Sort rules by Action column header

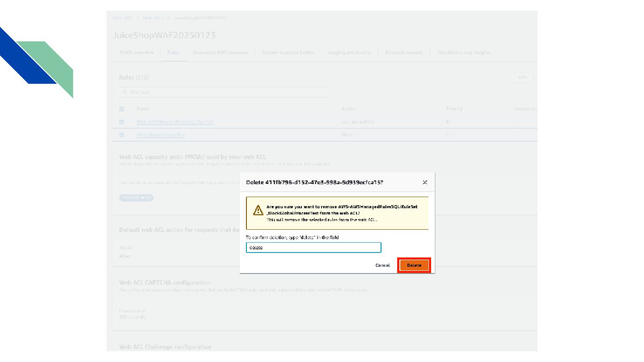(x=348, y=109)
